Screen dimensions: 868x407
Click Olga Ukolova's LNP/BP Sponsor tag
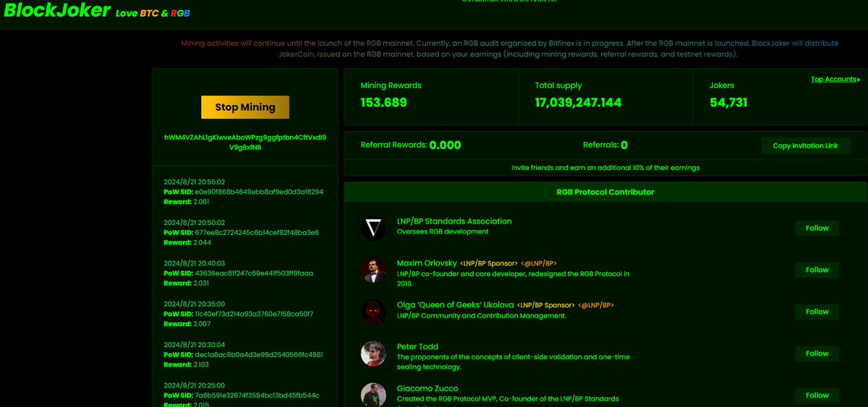545,306
